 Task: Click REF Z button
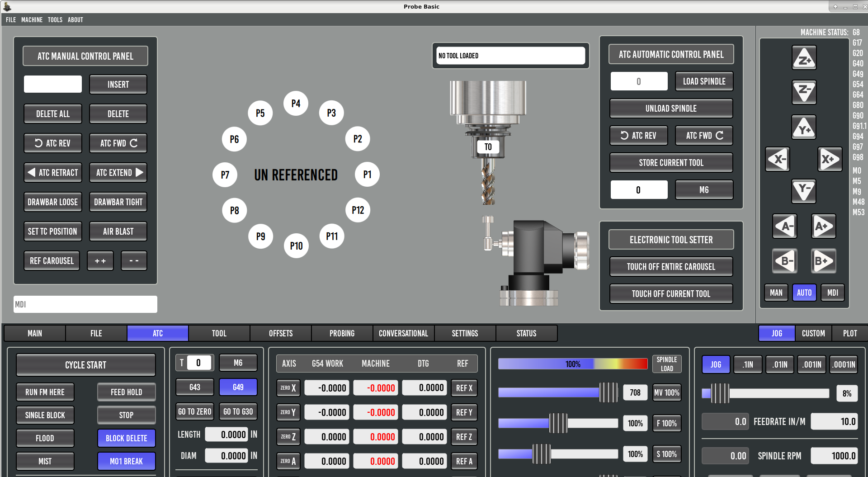click(464, 437)
